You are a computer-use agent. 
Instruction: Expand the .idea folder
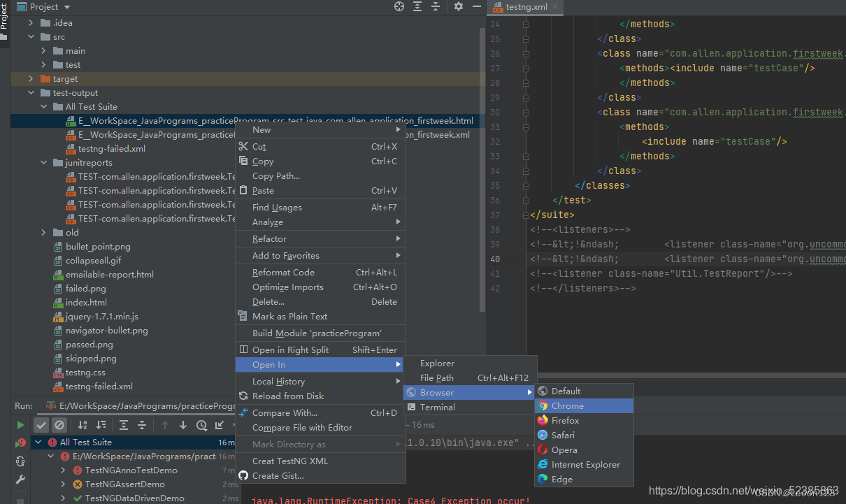(x=31, y=23)
